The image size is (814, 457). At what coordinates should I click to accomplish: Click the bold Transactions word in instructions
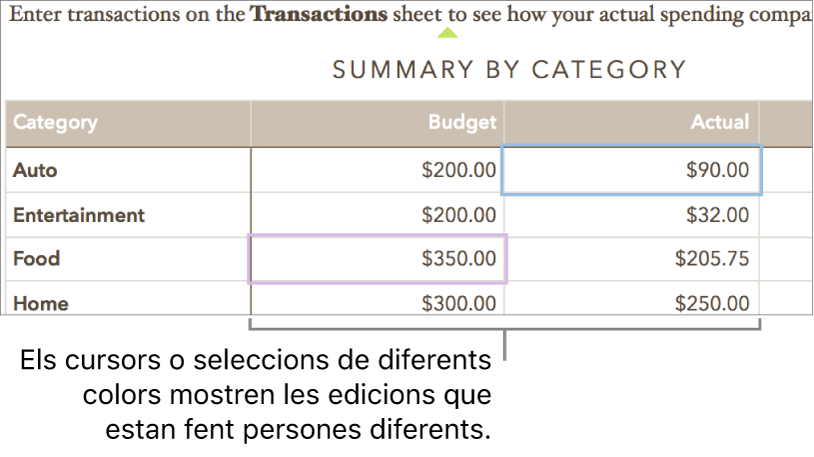[x=319, y=16]
